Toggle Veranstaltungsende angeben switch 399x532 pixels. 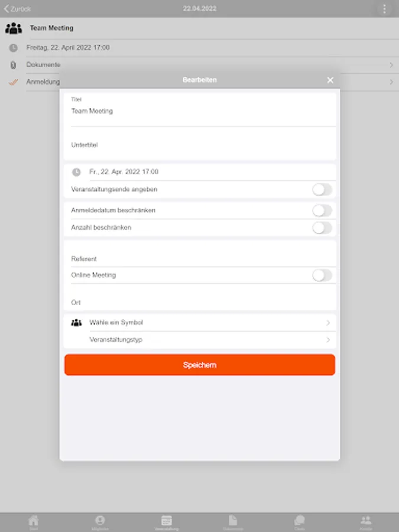(x=322, y=190)
